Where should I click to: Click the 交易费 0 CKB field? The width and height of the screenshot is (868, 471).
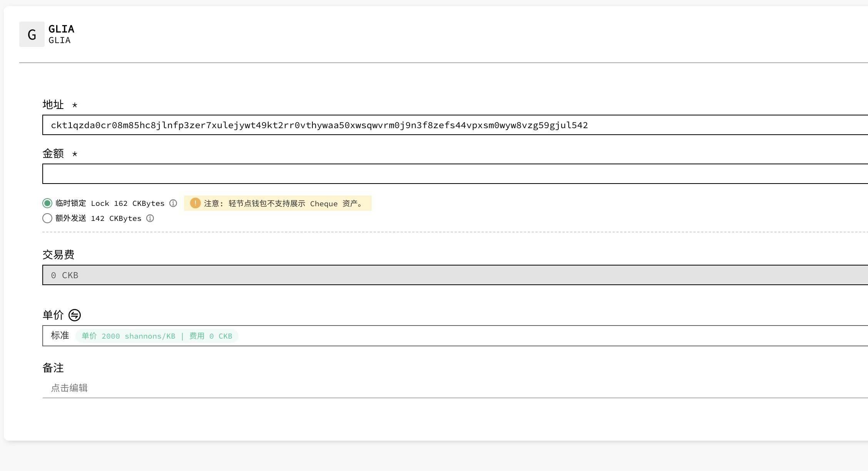pyautogui.click(x=455, y=275)
